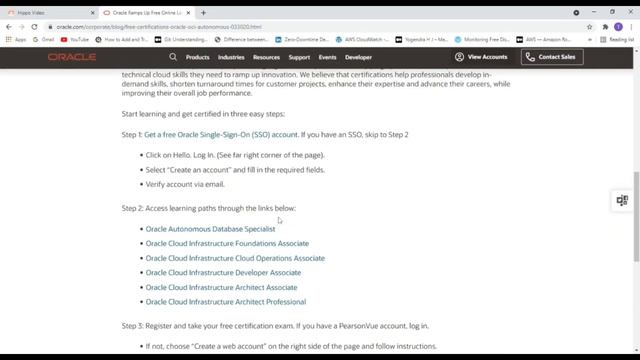Go back with the browser back arrow
The width and height of the screenshot is (640, 360).
pyautogui.click(x=9, y=27)
